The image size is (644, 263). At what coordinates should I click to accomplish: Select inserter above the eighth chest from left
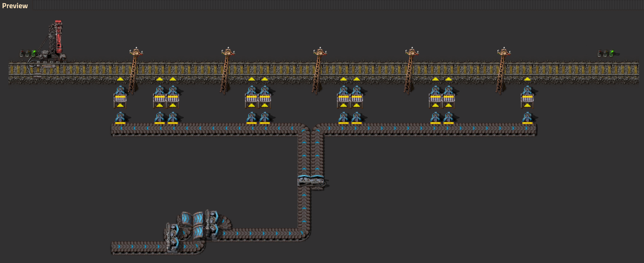point(435,89)
